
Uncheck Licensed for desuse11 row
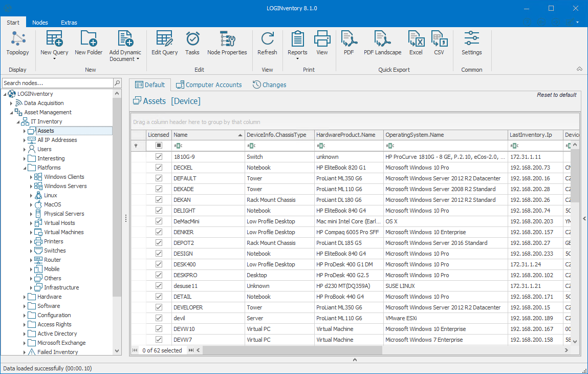[159, 286]
